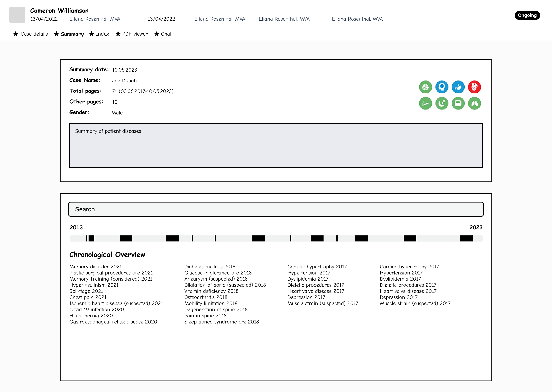
Task: Click the blue stomach icon
Action: pos(458,87)
